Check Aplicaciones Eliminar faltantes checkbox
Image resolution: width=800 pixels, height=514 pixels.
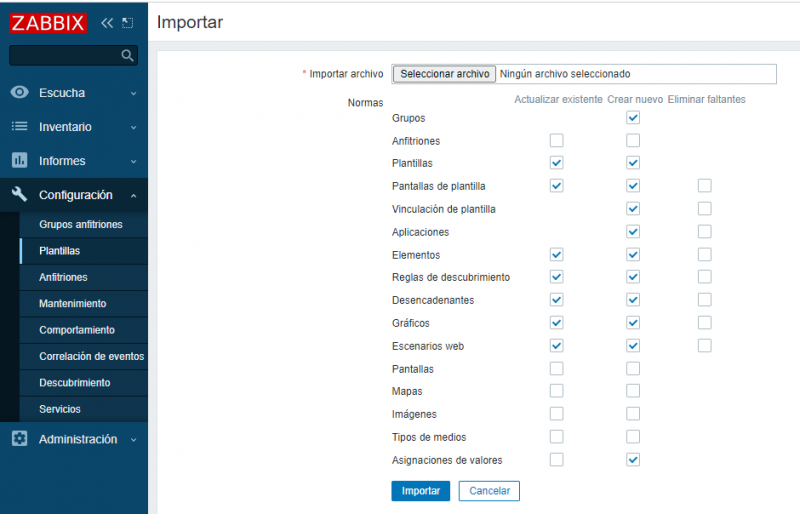click(x=705, y=232)
